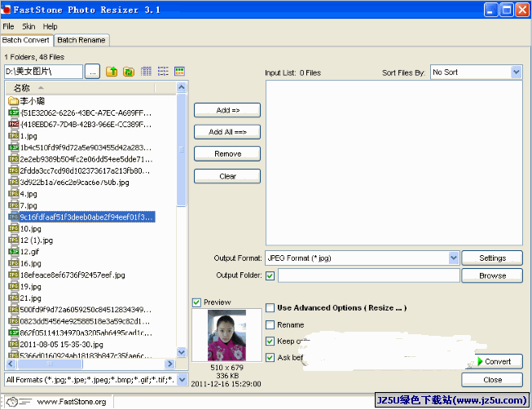Select file 500fd9f9d72a6059250c84512834349...
This screenshot has height=410, width=532.
coord(86,310)
